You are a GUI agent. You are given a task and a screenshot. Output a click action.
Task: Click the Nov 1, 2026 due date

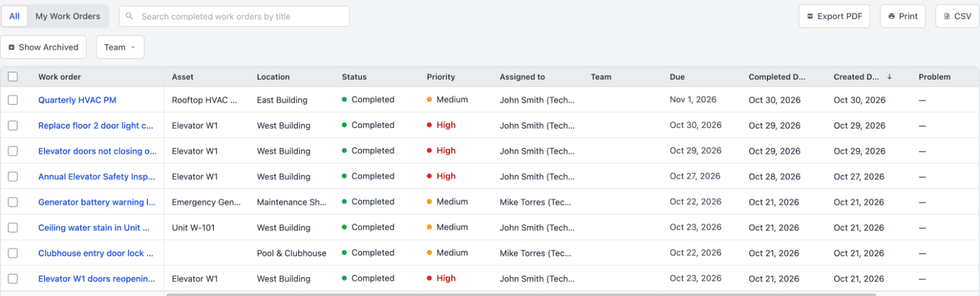693,100
